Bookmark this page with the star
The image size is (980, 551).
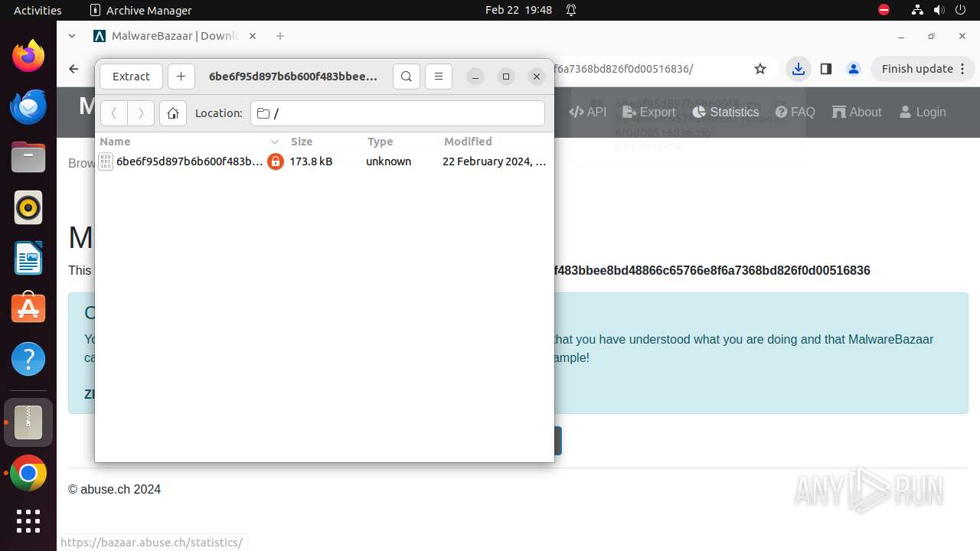point(760,69)
